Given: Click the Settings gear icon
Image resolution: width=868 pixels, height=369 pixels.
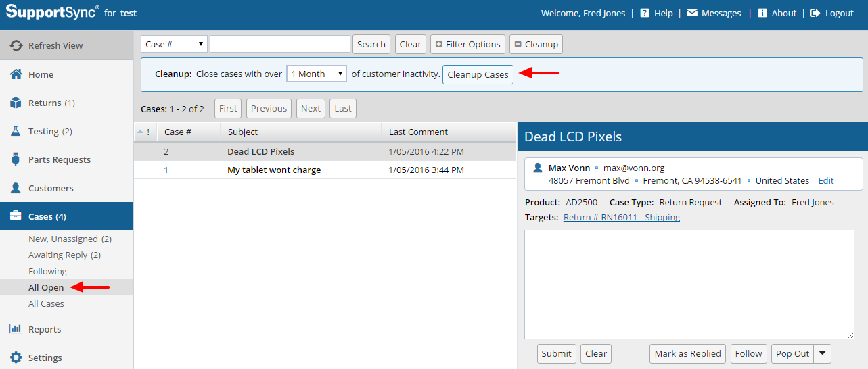Looking at the screenshot, I should (x=16, y=358).
